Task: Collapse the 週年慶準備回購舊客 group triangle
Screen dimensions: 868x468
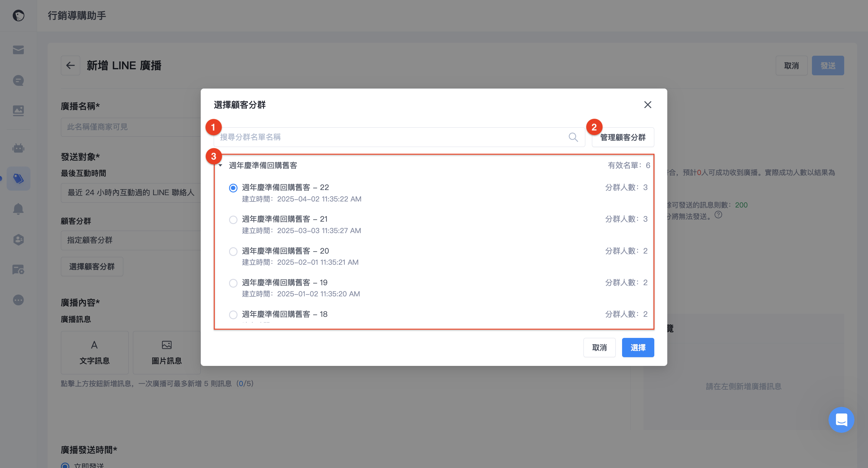Action: pos(220,165)
